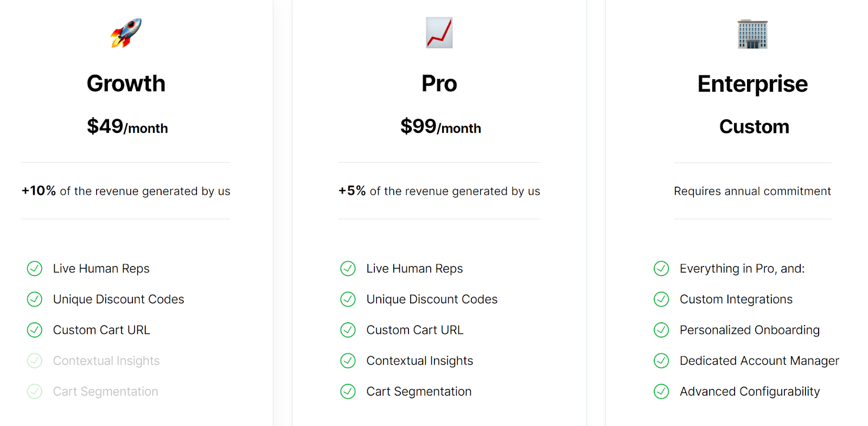Click the faded checkmark beside Growth's Contextual Insights

click(x=35, y=361)
